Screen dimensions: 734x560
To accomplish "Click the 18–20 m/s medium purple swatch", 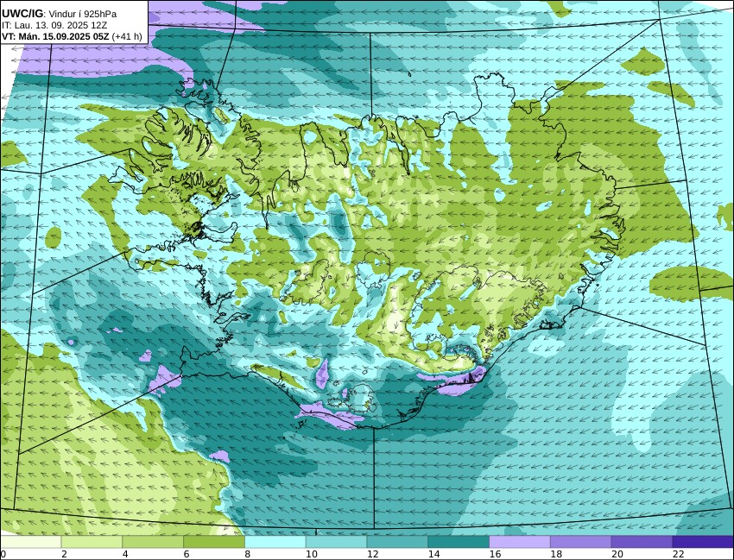I will [581, 542].
